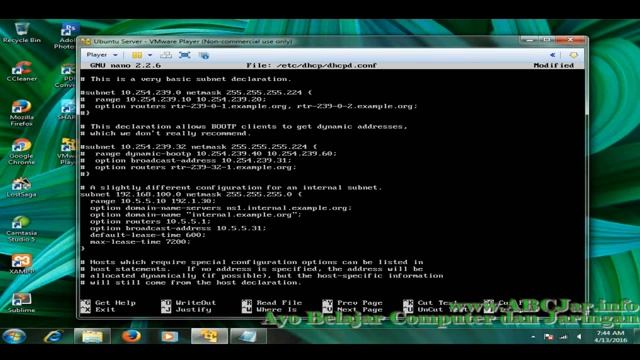
Task: Click the 'Modified' status in nano header
Action: pyautogui.click(x=553, y=65)
